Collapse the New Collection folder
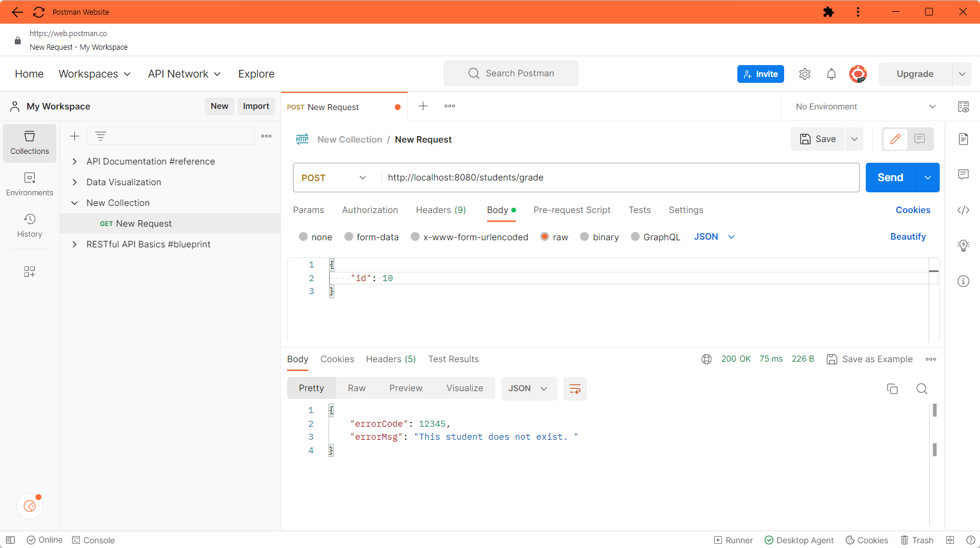Image resolution: width=980 pixels, height=548 pixels. [75, 203]
